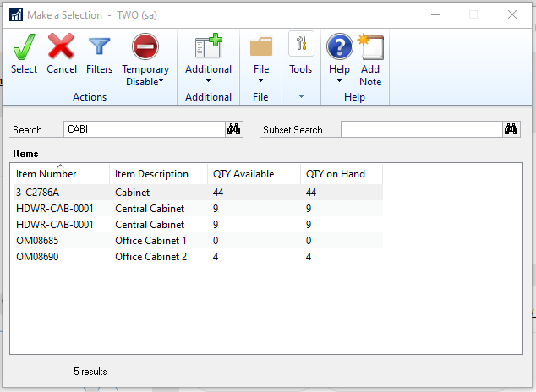Screen dimensions: 536x392
Task: Sort by the QTY Available column header
Action: (254, 174)
